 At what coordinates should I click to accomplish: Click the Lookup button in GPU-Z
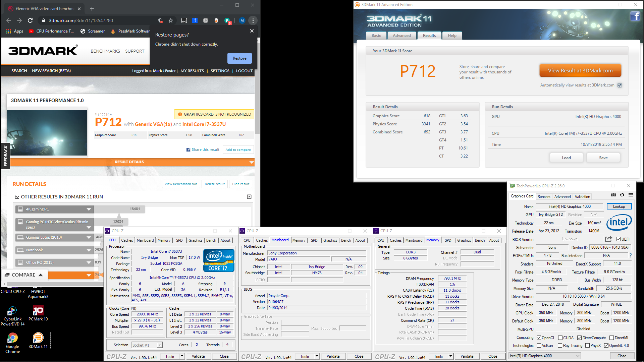coord(619,206)
